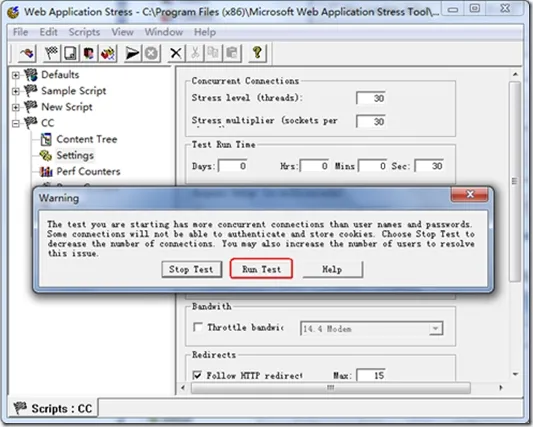Click the vertical scrollbar thumb in settings pane
Screen dimensions: 533x427
[515, 182]
